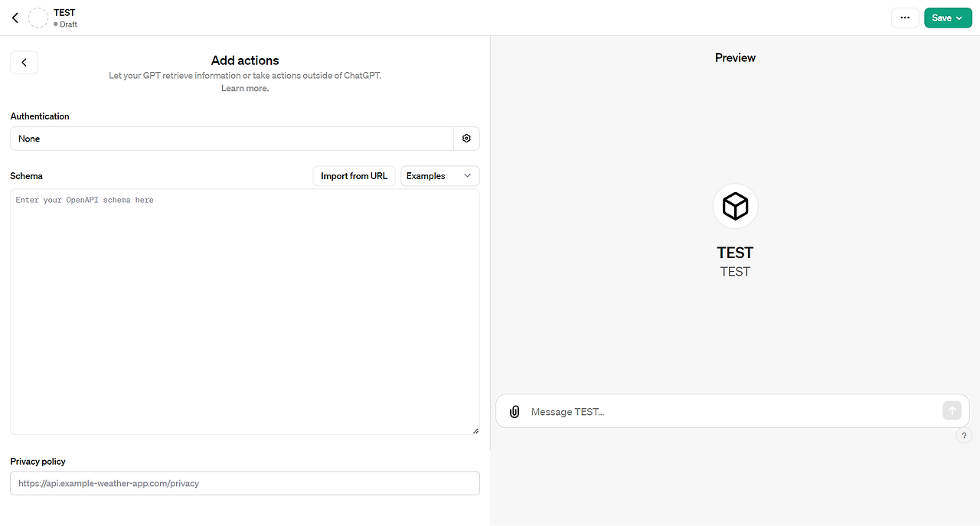Grab the schema text area resize handle
The width and height of the screenshot is (980, 526).
(475, 430)
